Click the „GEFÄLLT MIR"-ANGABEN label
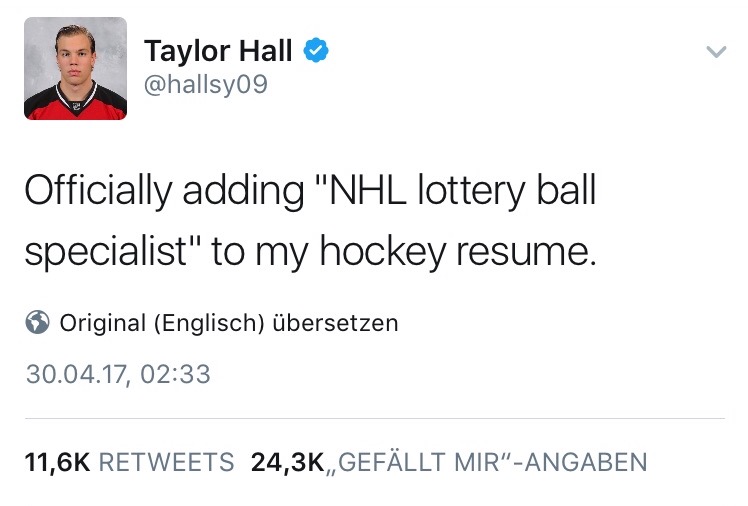Viewport: 748px width, 506px height. pos(486,462)
